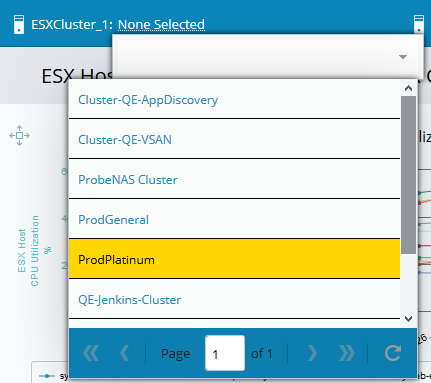Pick QE-Jenkins-Cluster from the list
The image size is (431, 383).
point(234,300)
